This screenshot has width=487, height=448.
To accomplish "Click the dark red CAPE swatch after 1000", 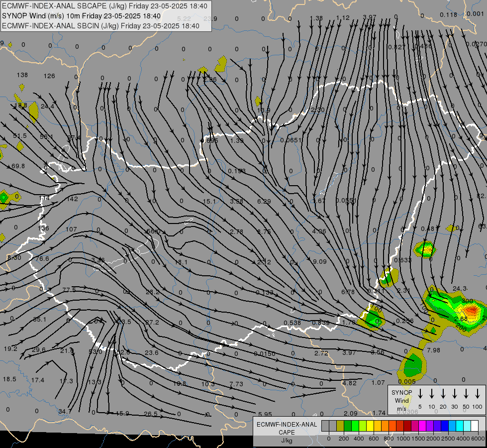I will pyautogui.click(x=407, y=426).
